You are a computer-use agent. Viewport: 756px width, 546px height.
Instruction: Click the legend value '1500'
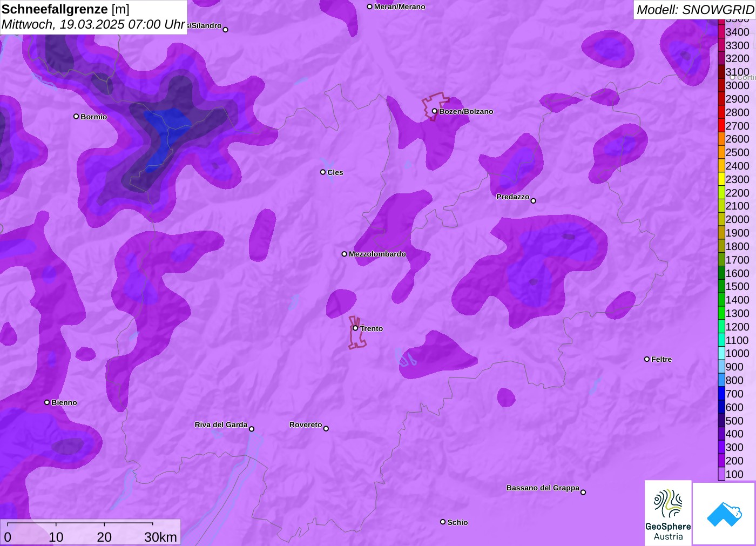(x=738, y=286)
